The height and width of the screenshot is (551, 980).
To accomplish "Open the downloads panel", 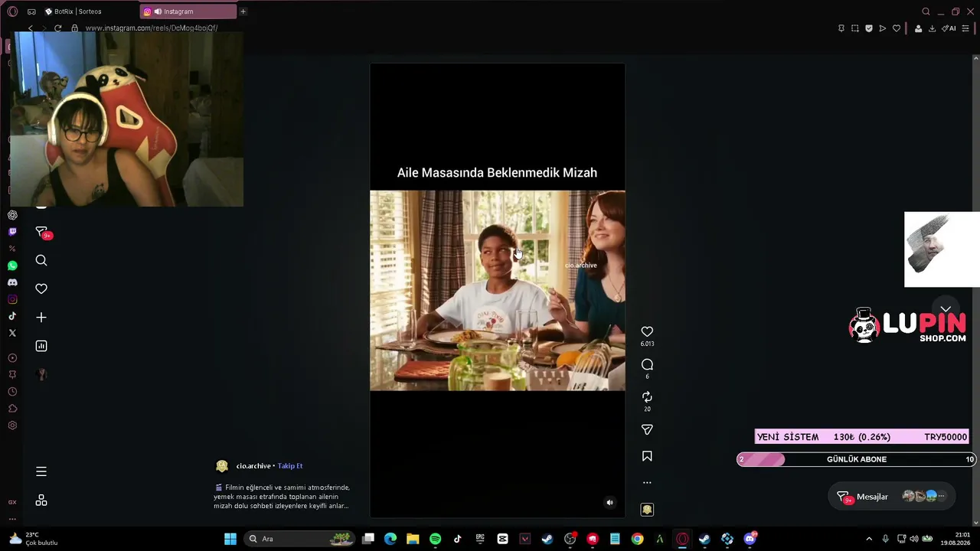I will point(932,28).
